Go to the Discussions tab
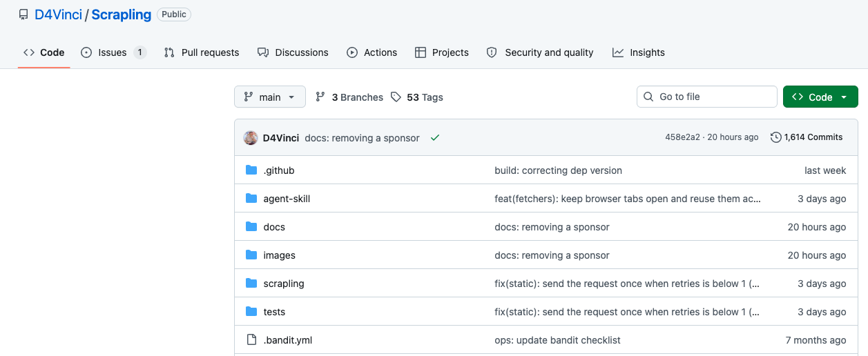868x356 pixels. pyautogui.click(x=293, y=52)
